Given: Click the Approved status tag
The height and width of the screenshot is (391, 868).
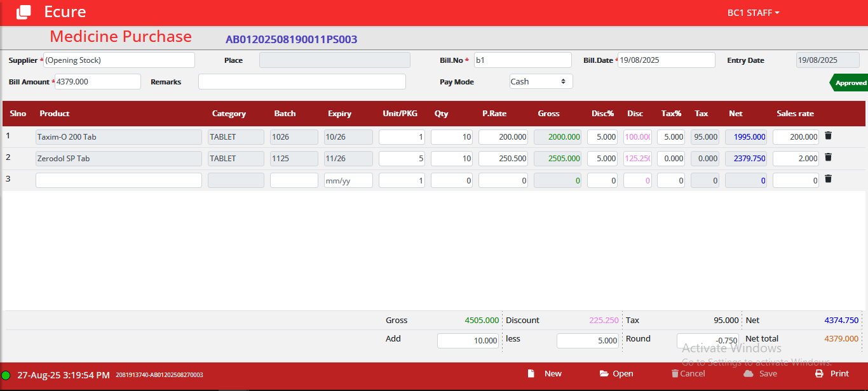Looking at the screenshot, I should pos(850,83).
